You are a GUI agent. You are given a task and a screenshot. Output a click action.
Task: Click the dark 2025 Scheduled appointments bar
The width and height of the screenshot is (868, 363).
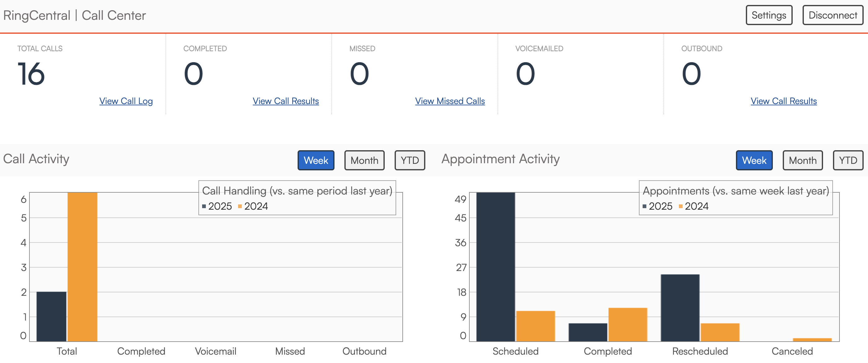click(x=495, y=267)
